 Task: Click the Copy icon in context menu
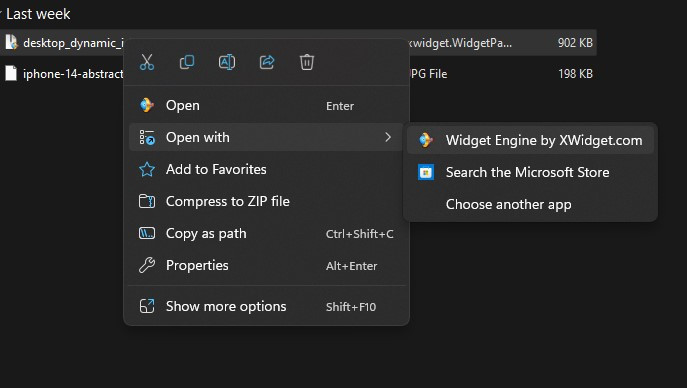(187, 62)
